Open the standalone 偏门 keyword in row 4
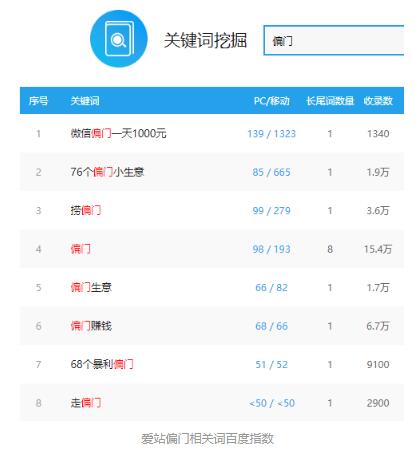This screenshot has height=454, width=415. click(80, 249)
